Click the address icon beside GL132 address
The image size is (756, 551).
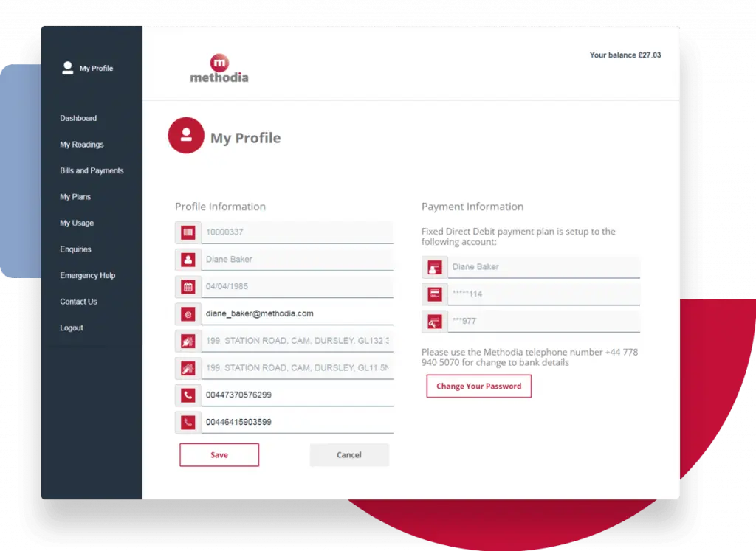click(188, 341)
